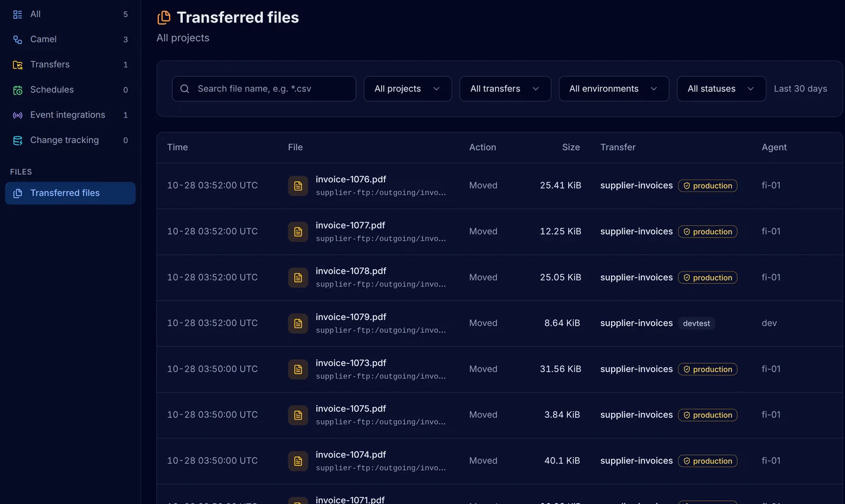The image size is (845, 504).
Task: Click file icon for invoice-1079.pdf
Action: click(298, 323)
